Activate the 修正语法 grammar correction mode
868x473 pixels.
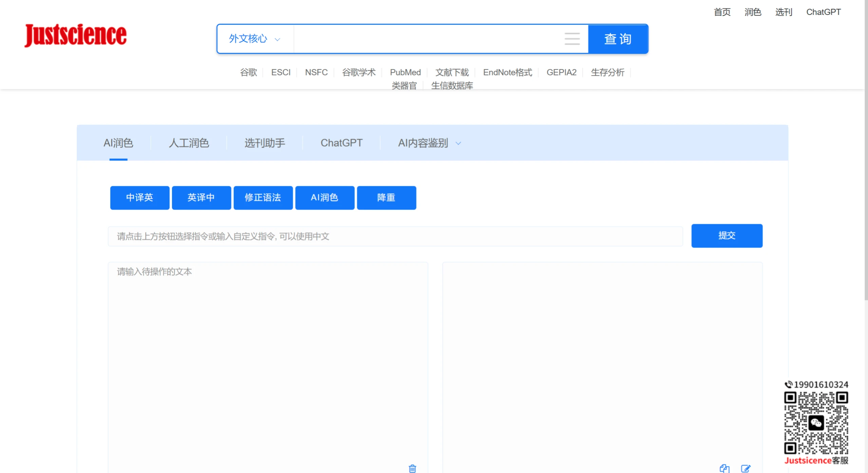point(263,198)
